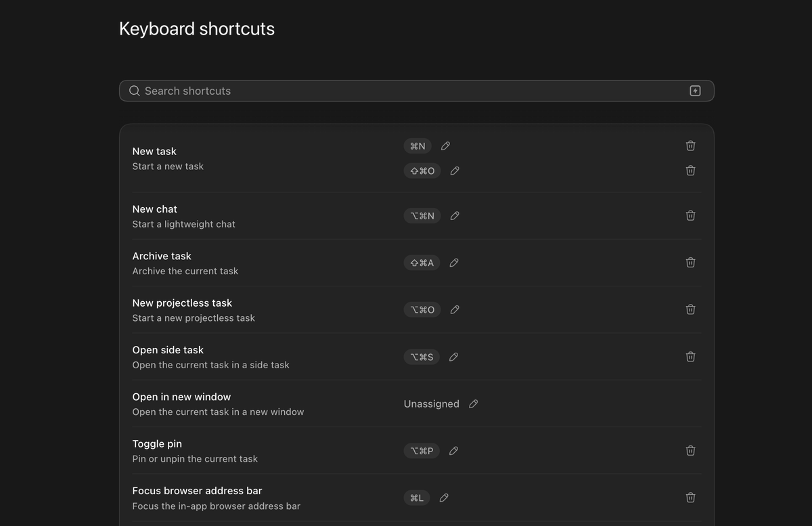Delete the Open side task shortcut
Viewport: 812px width, 526px height.
coord(690,356)
